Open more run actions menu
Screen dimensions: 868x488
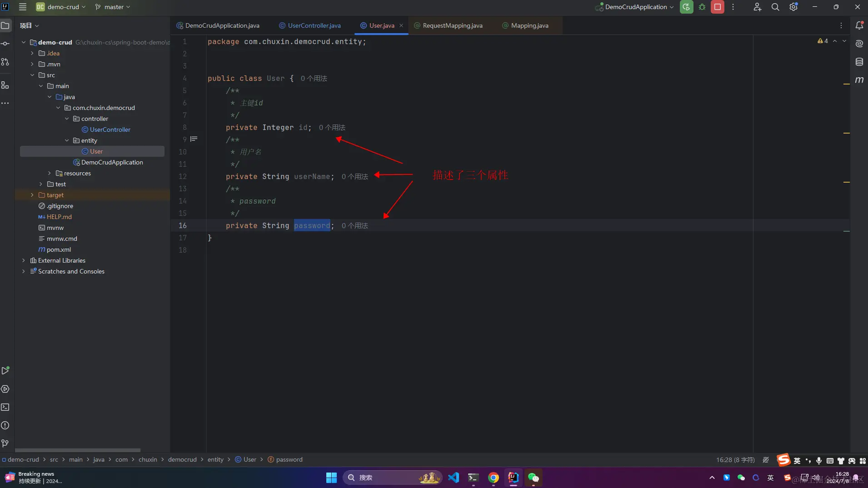(x=733, y=7)
